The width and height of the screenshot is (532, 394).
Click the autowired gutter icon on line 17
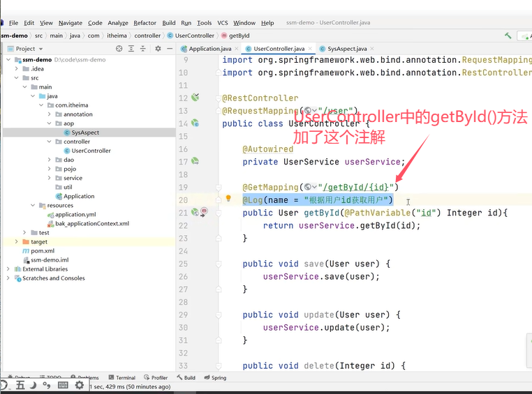coord(195,161)
